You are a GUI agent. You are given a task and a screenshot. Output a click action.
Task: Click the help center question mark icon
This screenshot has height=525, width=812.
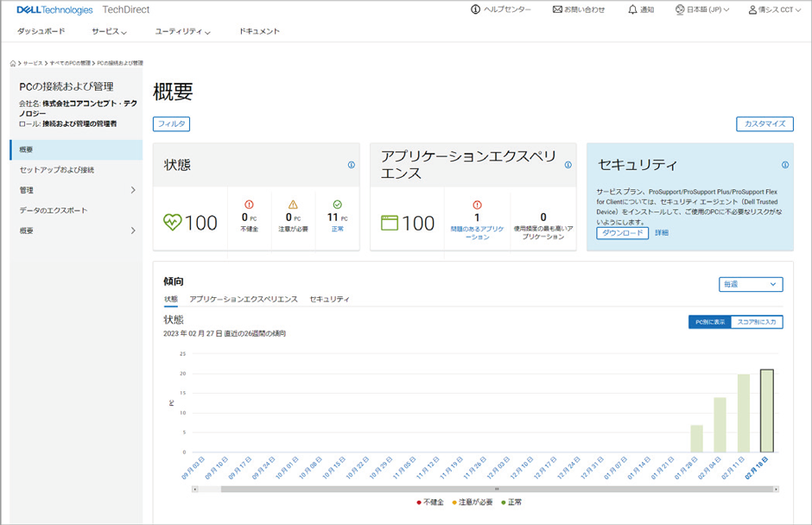(x=475, y=9)
